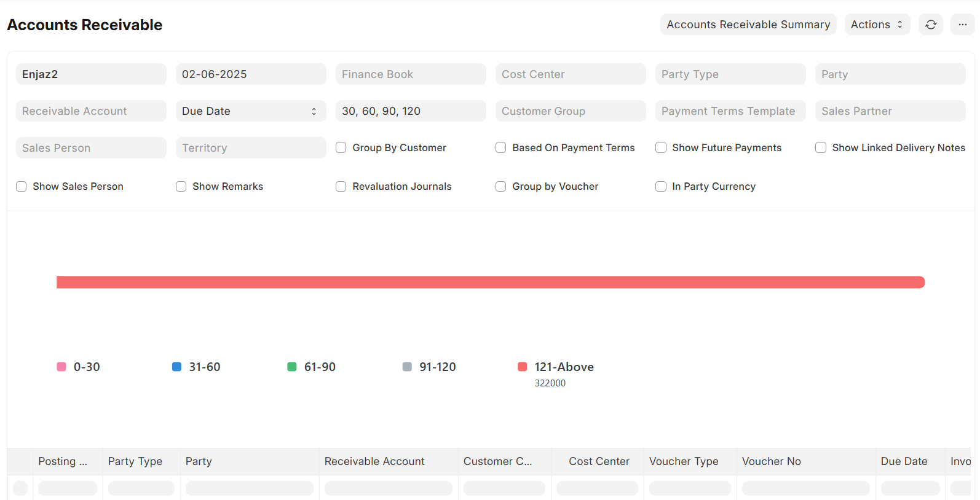This screenshot has width=980, height=500.
Task: Open the Actions dropdown menu
Action: 877,25
